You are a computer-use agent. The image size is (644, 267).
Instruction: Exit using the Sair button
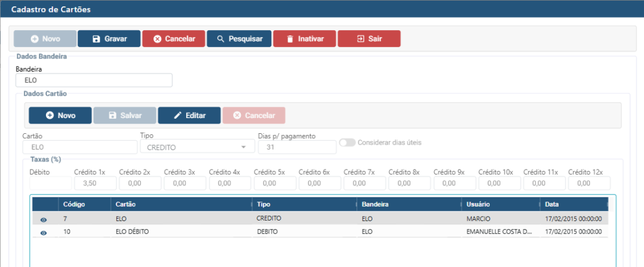tap(369, 39)
